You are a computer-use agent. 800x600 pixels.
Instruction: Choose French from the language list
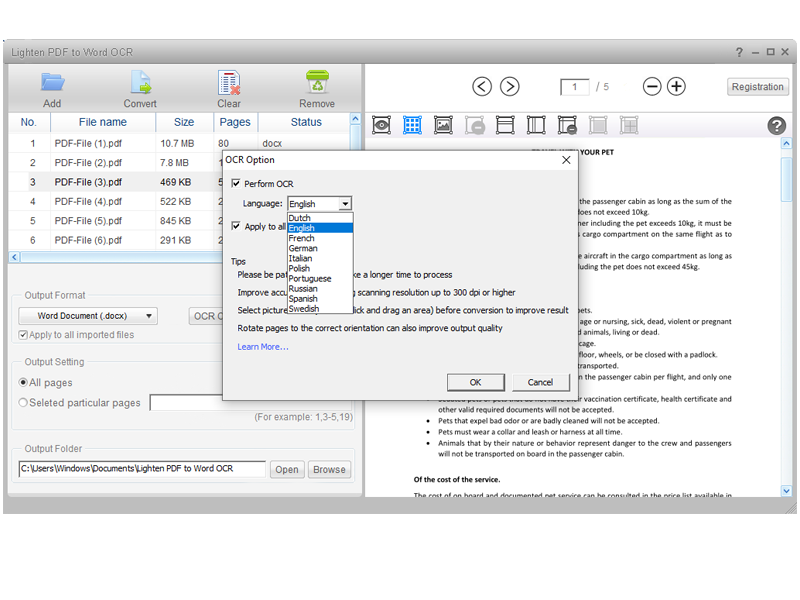[320, 238]
